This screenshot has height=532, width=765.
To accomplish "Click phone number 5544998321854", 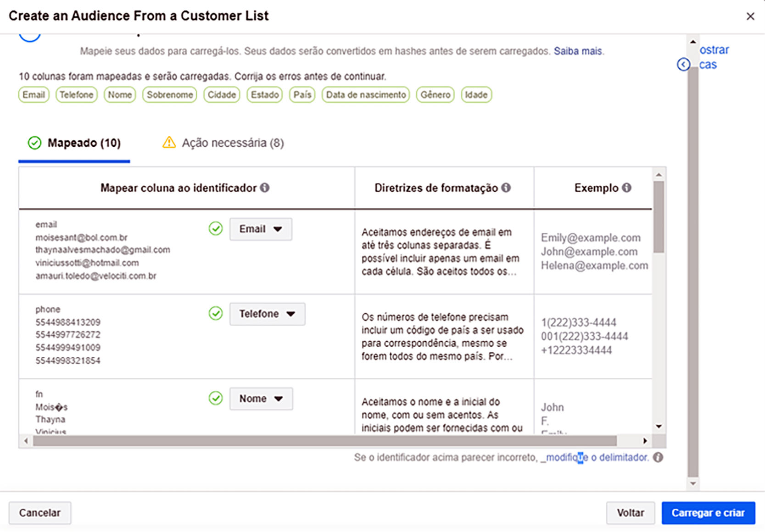I will pyautogui.click(x=68, y=361).
